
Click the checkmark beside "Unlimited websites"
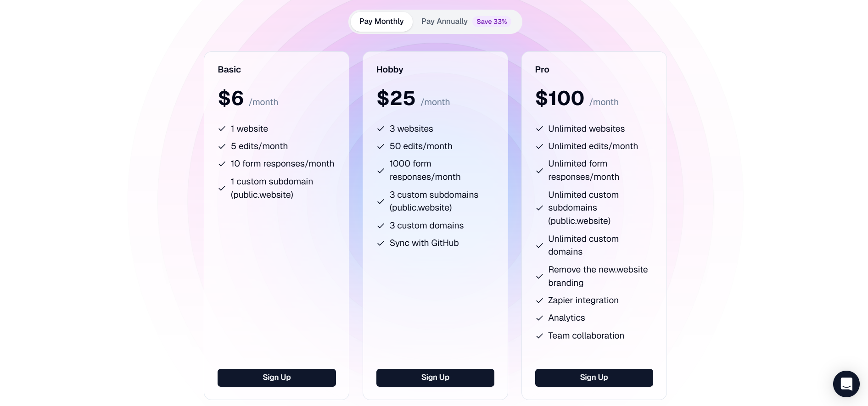[540, 129]
